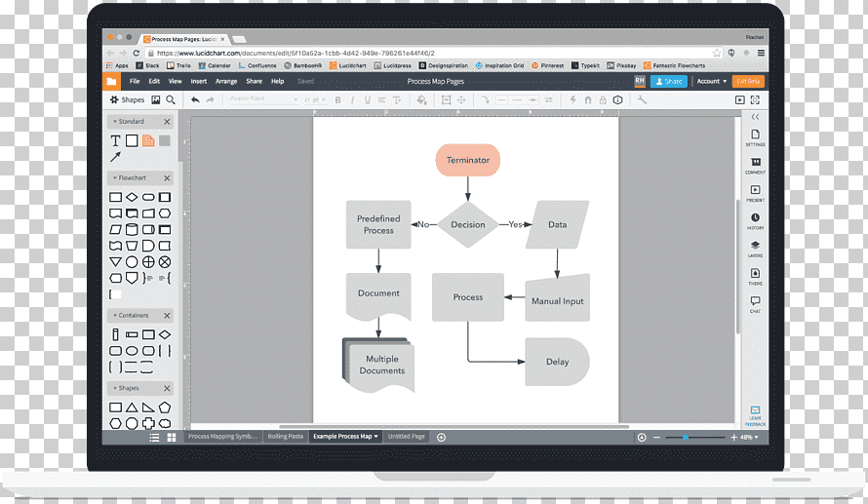
Task: Open the View menu
Action: click(175, 81)
